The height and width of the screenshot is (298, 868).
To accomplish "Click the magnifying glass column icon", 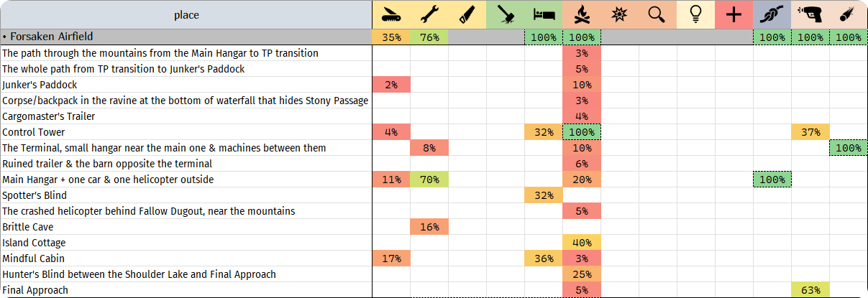I will [x=657, y=15].
